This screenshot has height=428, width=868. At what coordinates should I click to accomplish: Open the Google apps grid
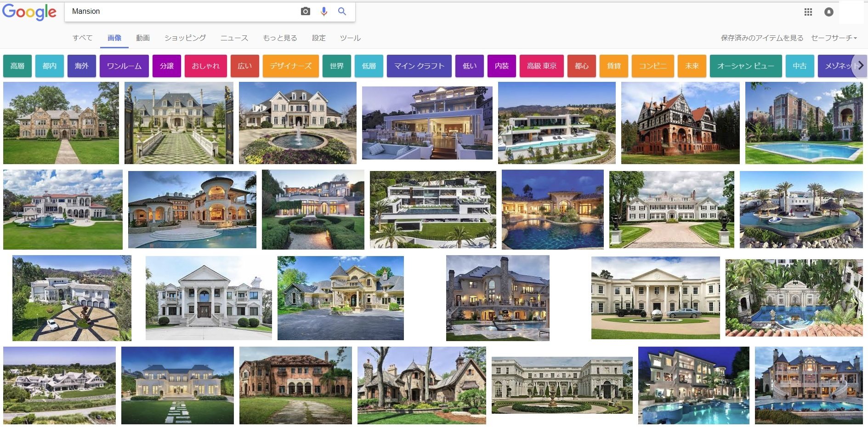[808, 12]
